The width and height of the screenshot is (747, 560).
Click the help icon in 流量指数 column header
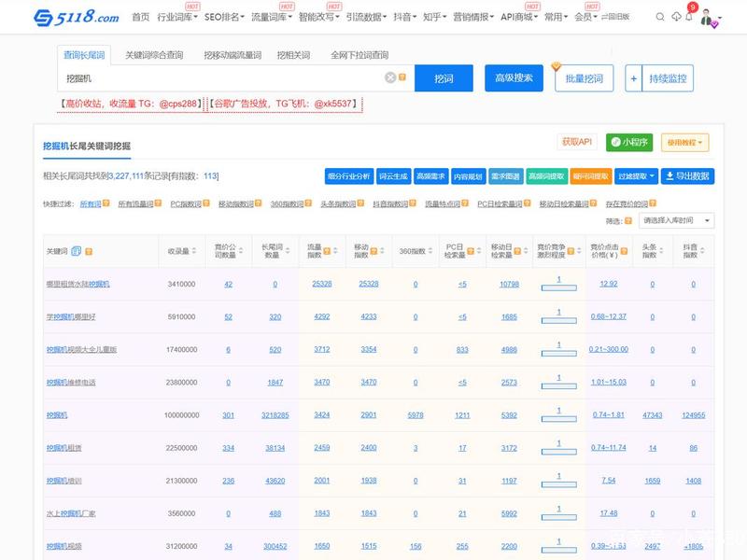pos(327,251)
